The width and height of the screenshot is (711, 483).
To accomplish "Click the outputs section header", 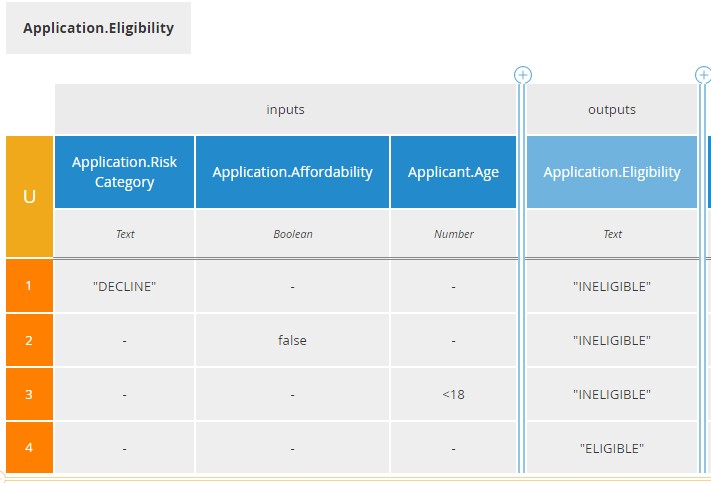I will 612,110.
